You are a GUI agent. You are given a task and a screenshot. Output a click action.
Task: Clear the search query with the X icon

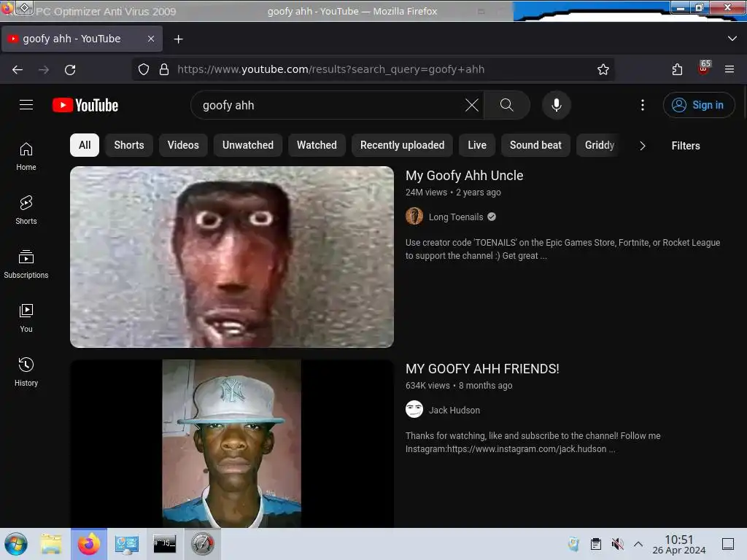472,105
